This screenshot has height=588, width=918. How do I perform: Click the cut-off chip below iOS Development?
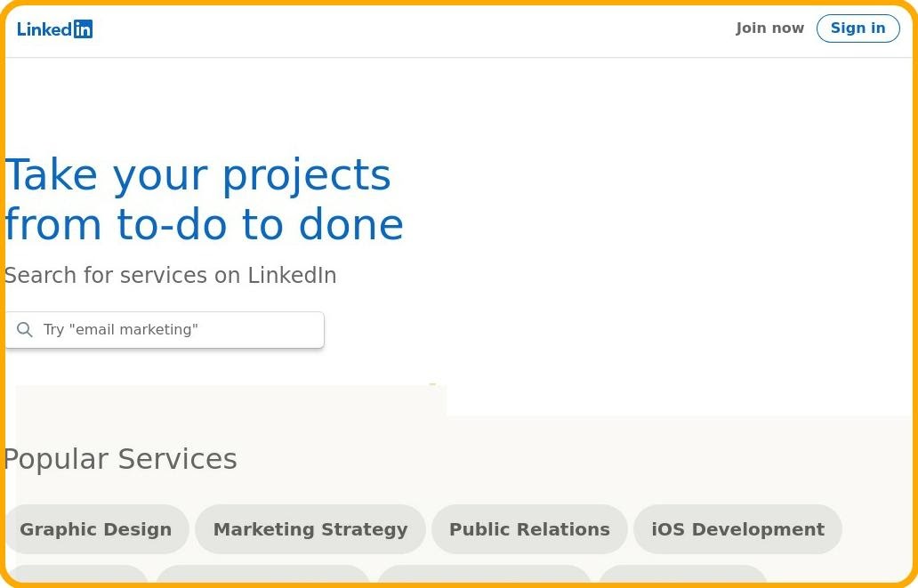pyautogui.click(x=682, y=574)
